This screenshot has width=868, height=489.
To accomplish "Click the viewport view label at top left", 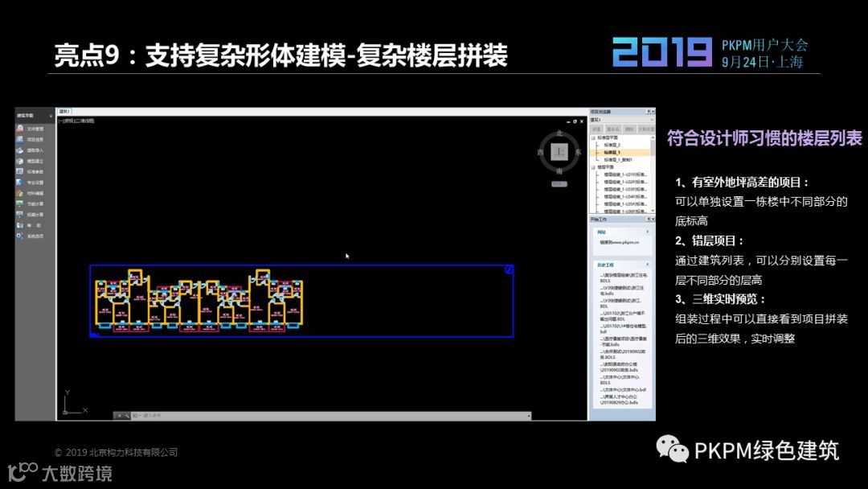I will tap(77, 121).
